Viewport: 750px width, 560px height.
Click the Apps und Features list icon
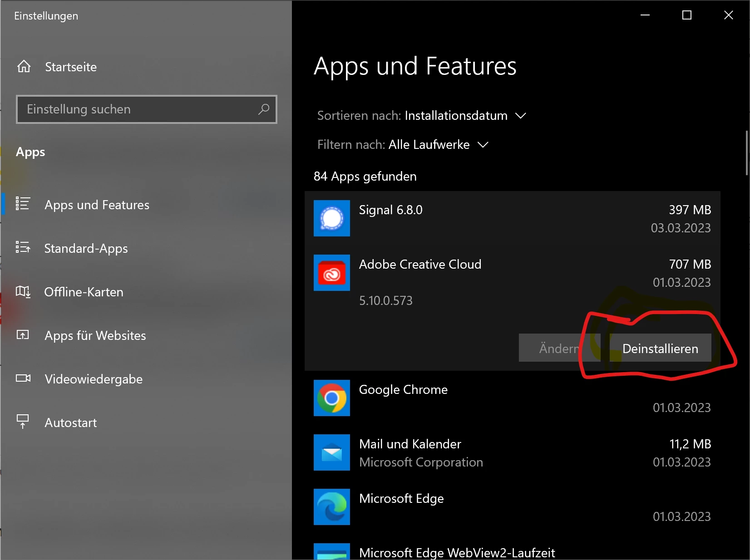pos(23,204)
